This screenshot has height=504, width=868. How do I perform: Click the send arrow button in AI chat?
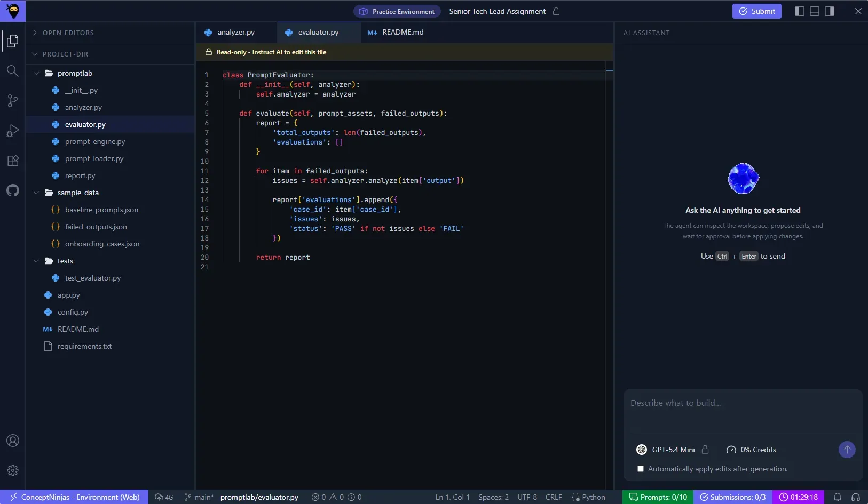847,450
